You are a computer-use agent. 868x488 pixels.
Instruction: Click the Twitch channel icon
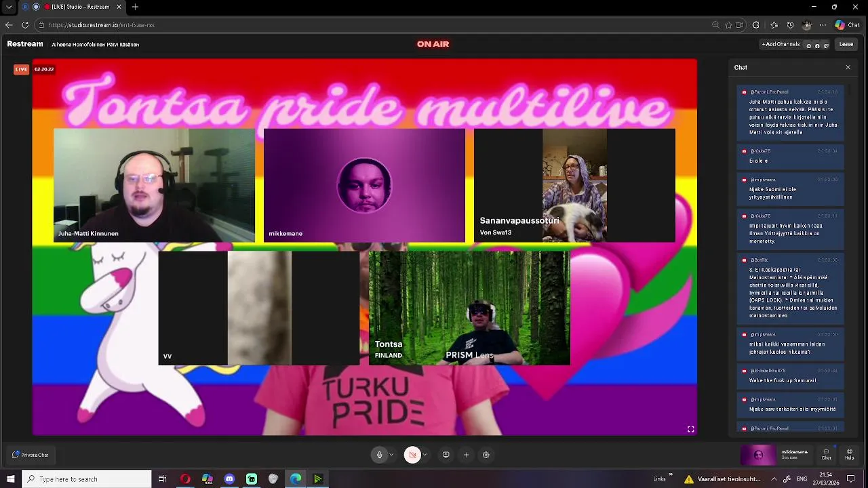pyautogui.click(x=826, y=45)
